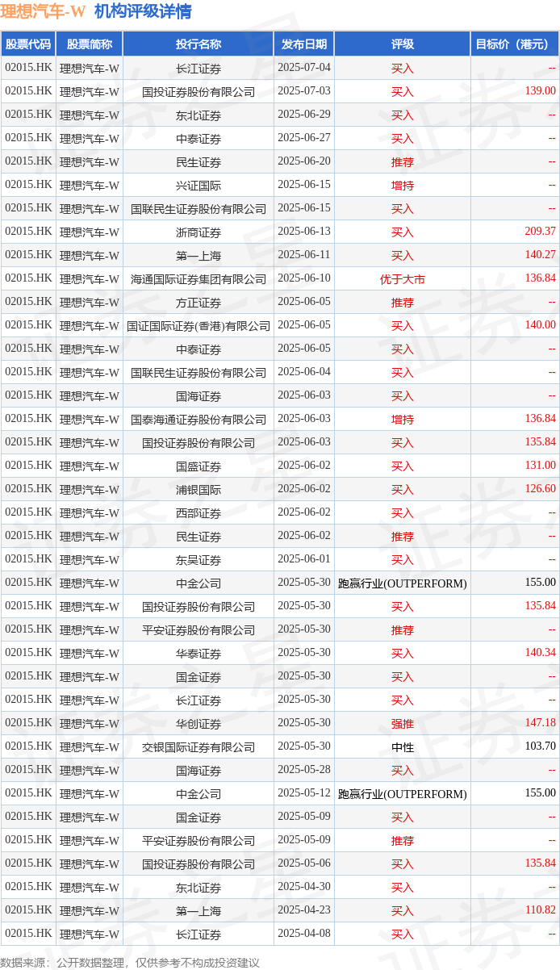
Task: Click date cell 2025-06-29
Action: pos(304,115)
